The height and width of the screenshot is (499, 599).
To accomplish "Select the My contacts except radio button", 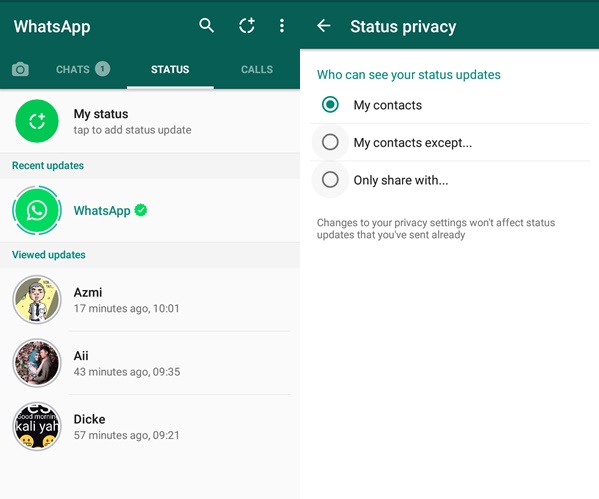I will tap(330, 142).
